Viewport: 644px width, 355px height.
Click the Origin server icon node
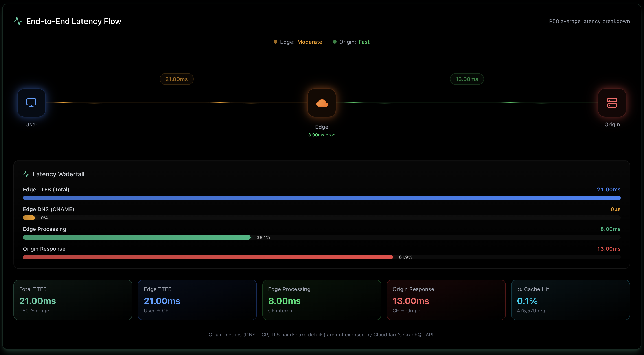[x=612, y=103]
